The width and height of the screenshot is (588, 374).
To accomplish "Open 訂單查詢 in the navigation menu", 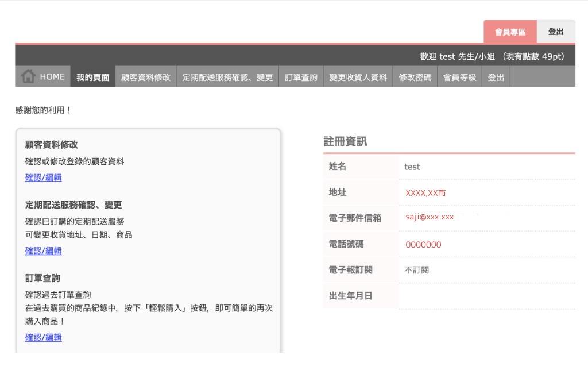I will point(301,77).
